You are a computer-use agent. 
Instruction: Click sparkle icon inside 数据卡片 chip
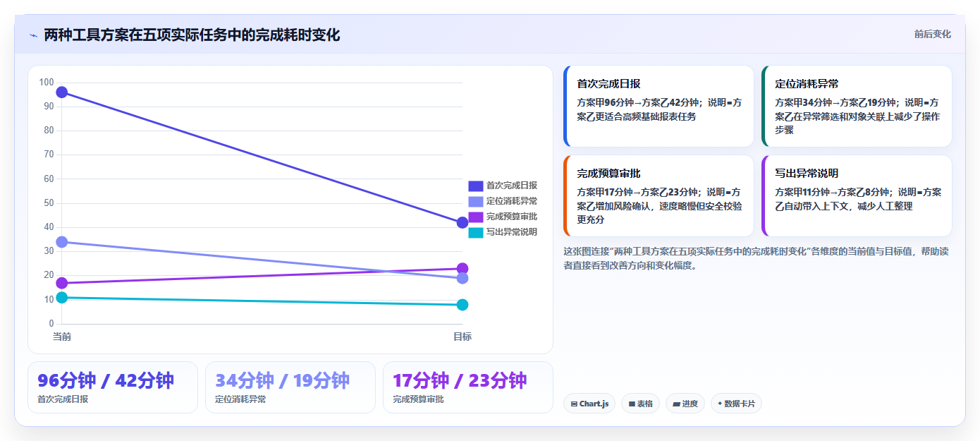pyautogui.click(x=720, y=404)
